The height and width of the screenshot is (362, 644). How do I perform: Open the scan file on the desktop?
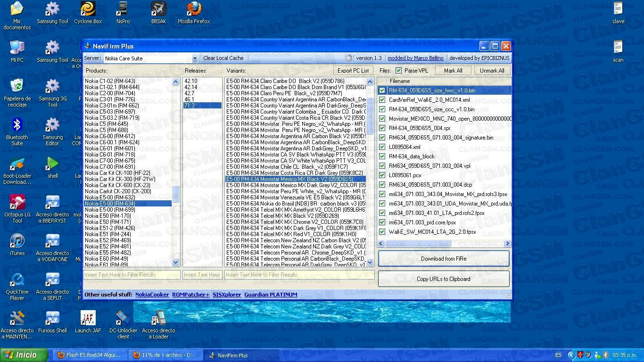(x=618, y=51)
